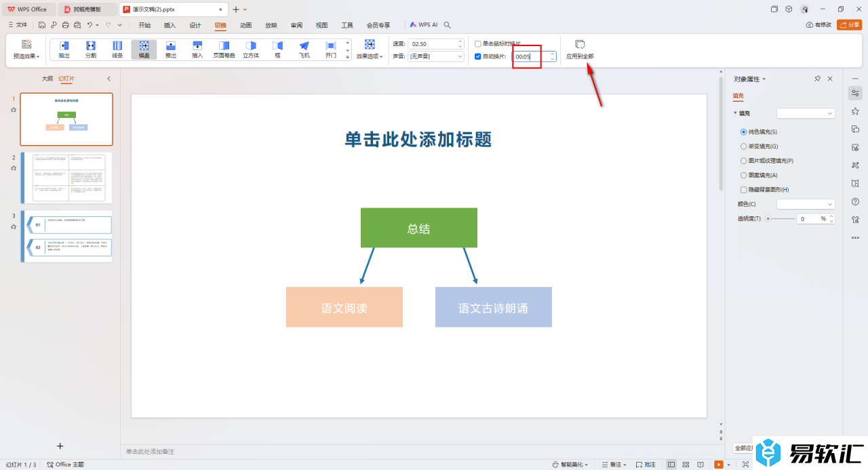Open the 文件 menu

click(x=18, y=25)
